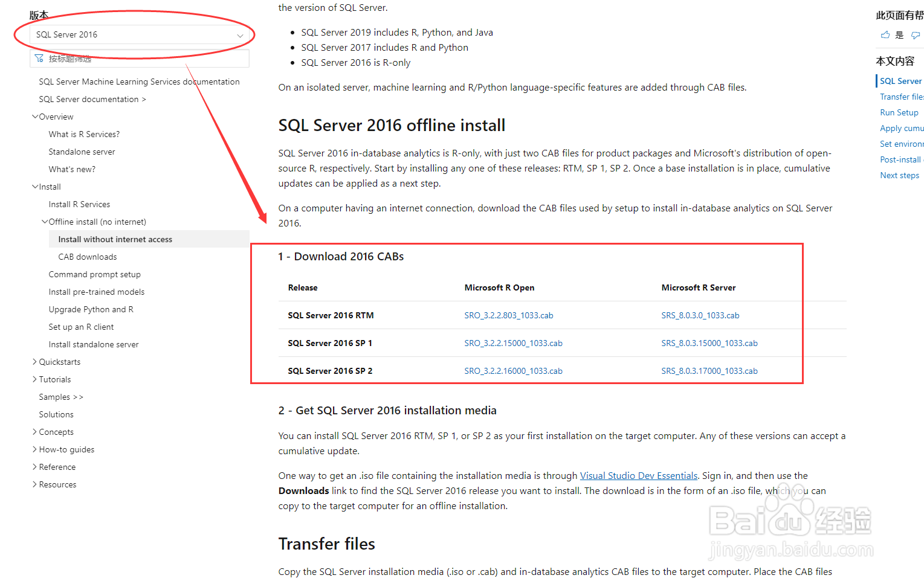Expand the Tutorials section
The height and width of the screenshot is (581, 924).
pyautogui.click(x=35, y=379)
